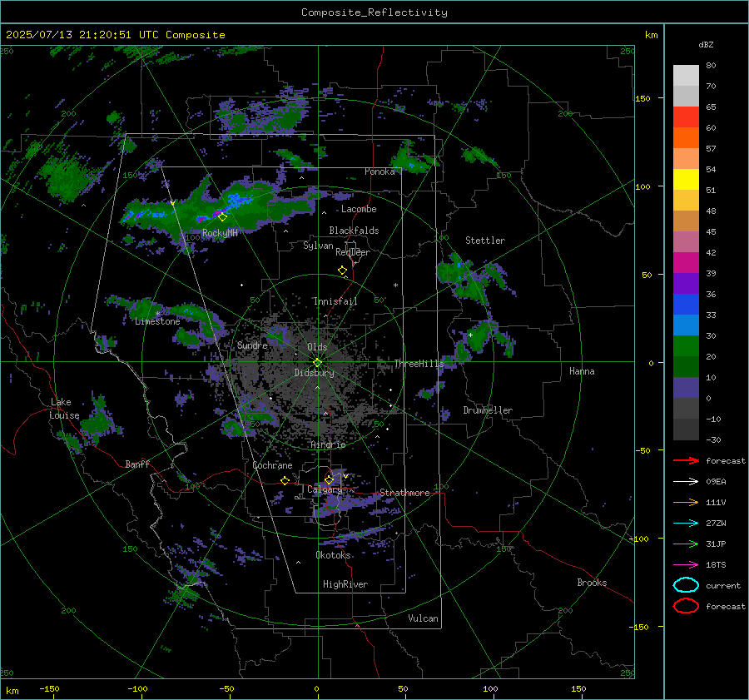Click the white 09EA arrow in the legend
749x700 pixels.
pyautogui.click(x=686, y=482)
